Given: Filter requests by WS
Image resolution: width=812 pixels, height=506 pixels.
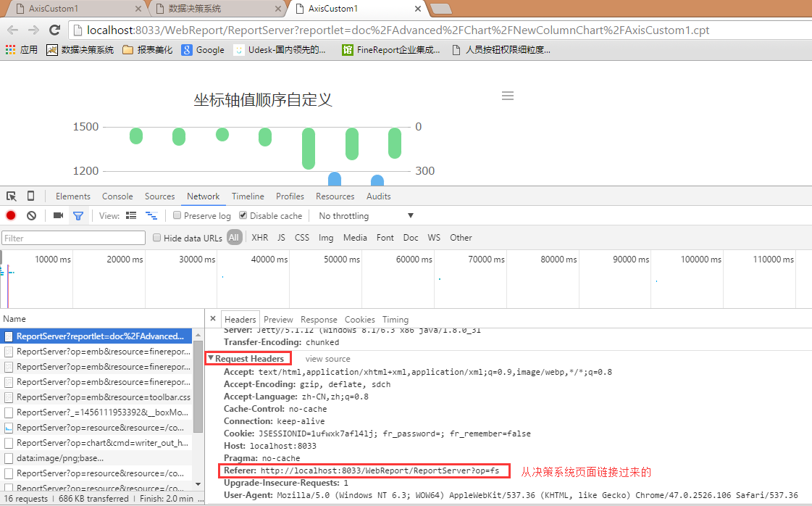Looking at the screenshot, I should point(434,238).
